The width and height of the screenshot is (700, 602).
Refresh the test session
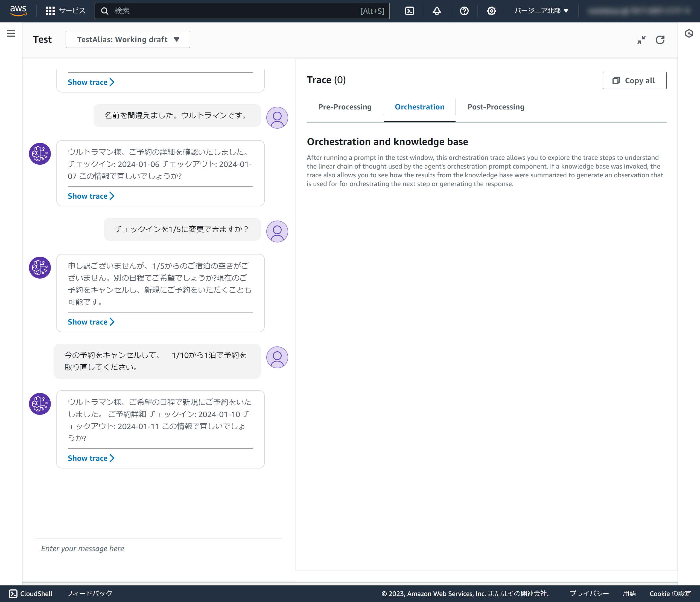pyautogui.click(x=660, y=40)
